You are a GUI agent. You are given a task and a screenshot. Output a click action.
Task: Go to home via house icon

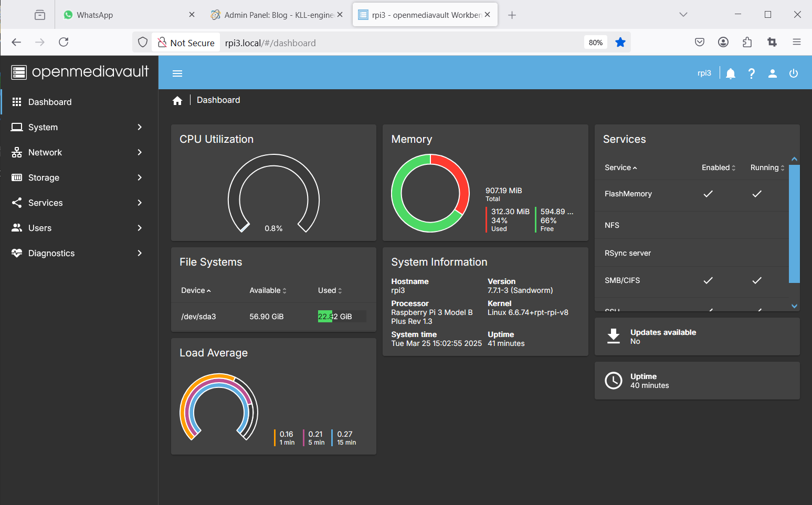coord(177,101)
